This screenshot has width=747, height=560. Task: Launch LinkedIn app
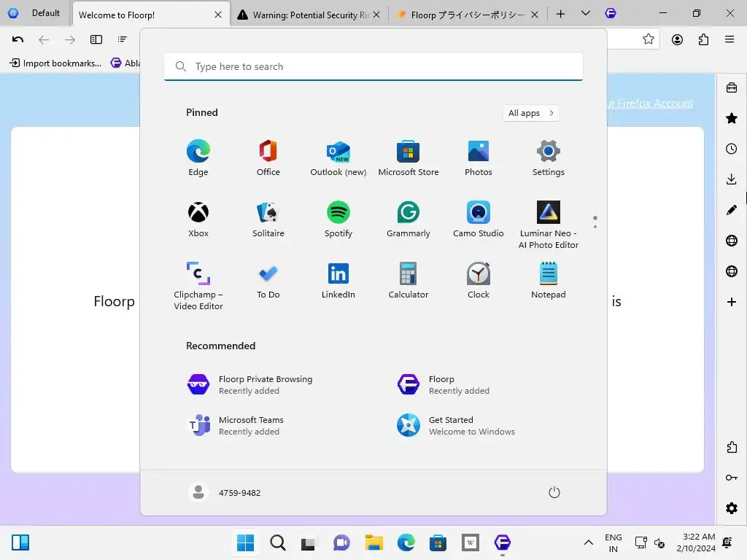tap(338, 280)
